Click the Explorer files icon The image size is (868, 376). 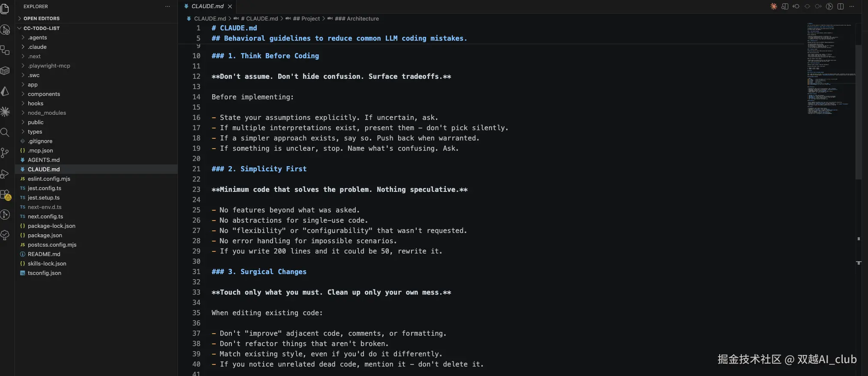coord(5,9)
